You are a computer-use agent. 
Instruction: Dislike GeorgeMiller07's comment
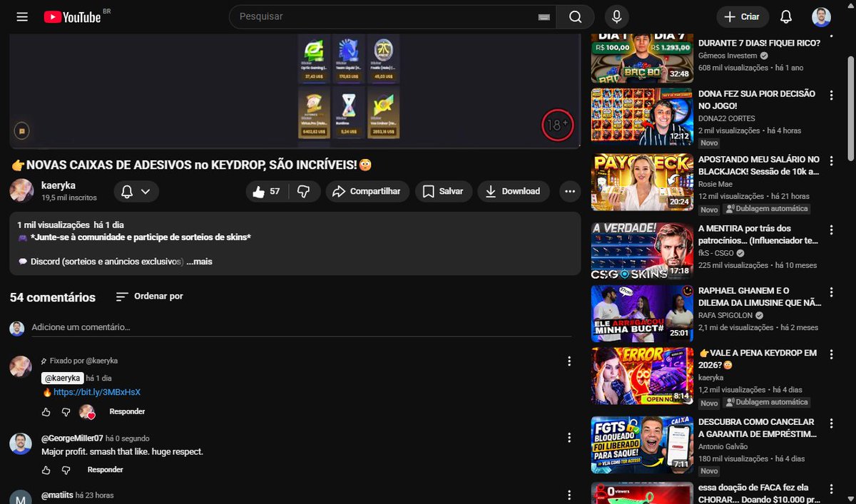pos(66,470)
